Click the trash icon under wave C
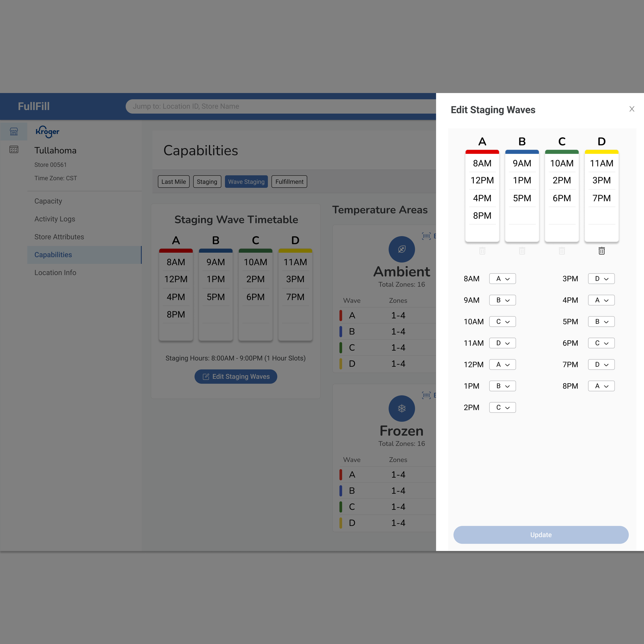Image resolution: width=644 pixels, height=644 pixels. (562, 251)
